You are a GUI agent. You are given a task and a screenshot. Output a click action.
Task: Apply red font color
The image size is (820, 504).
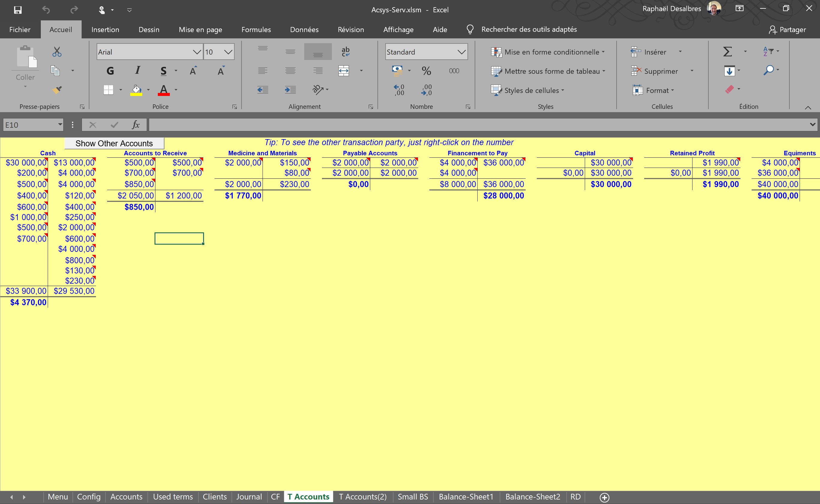coord(164,90)
